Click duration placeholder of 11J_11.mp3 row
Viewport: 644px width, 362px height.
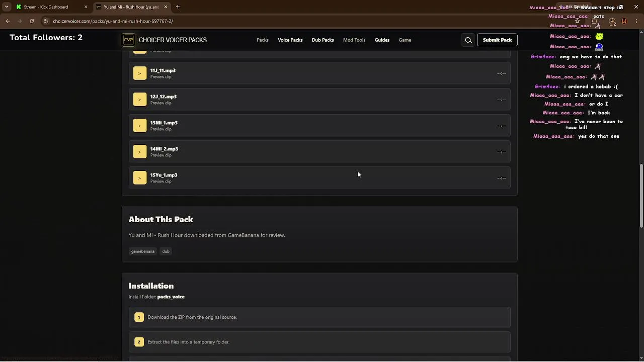(502, 73)
